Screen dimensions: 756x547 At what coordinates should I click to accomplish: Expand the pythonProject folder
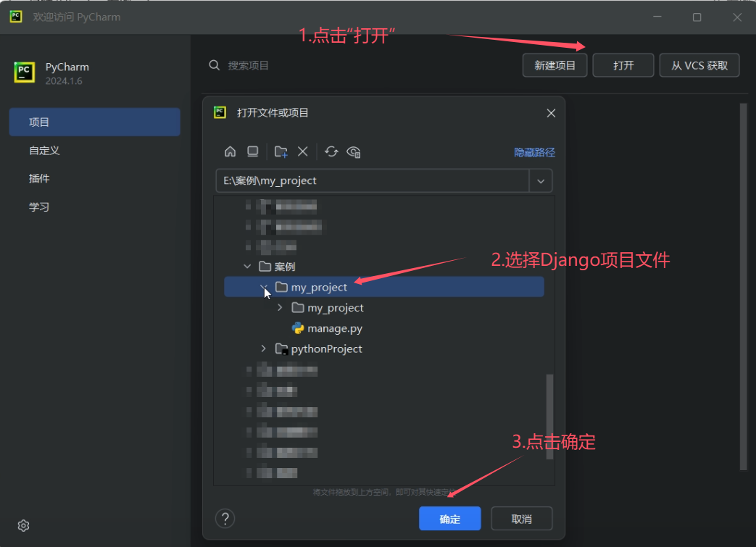[263, 348]
